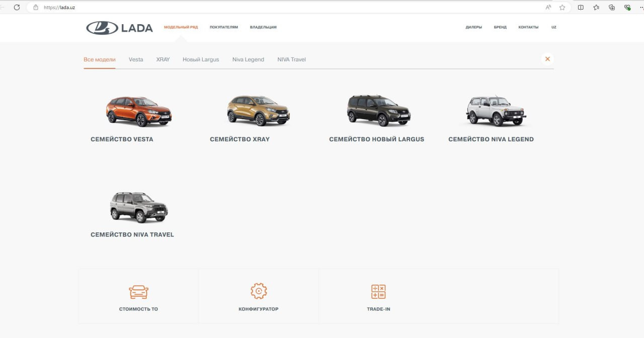Select the Все модели tab
This screenshot has width=644, height=338.
100,59
